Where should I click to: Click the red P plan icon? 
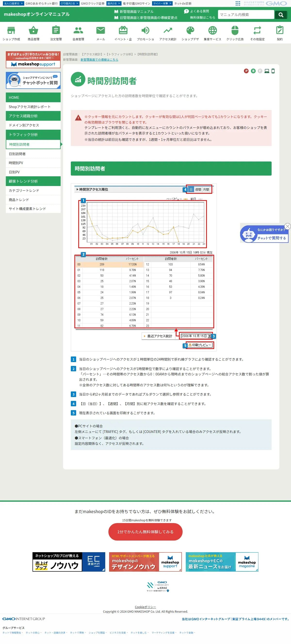[x=246, y=71]
